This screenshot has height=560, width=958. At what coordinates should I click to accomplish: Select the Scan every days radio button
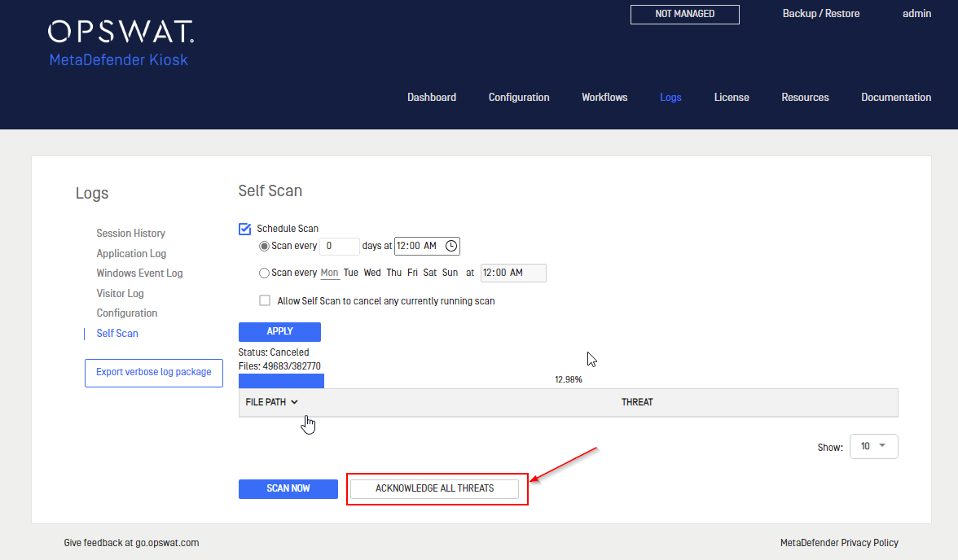[x=264, y=246]
